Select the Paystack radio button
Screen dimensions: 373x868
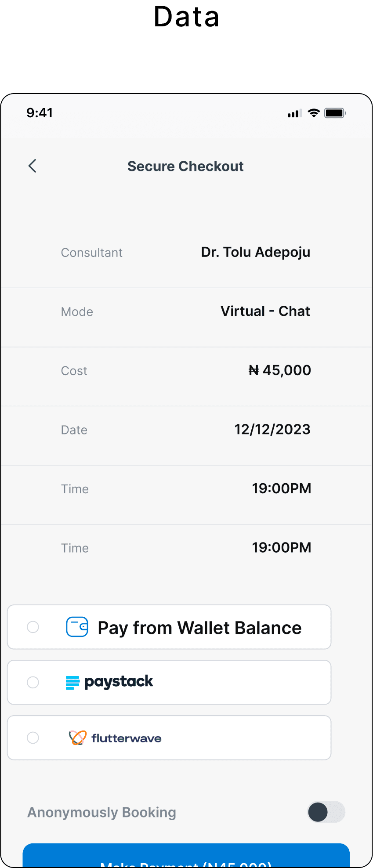[33, 682]
